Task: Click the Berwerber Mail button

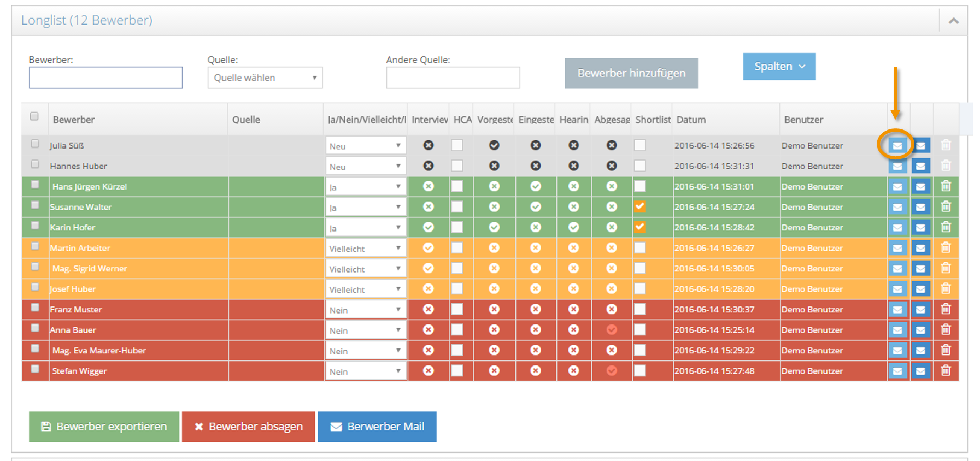Action: point(377,427)
